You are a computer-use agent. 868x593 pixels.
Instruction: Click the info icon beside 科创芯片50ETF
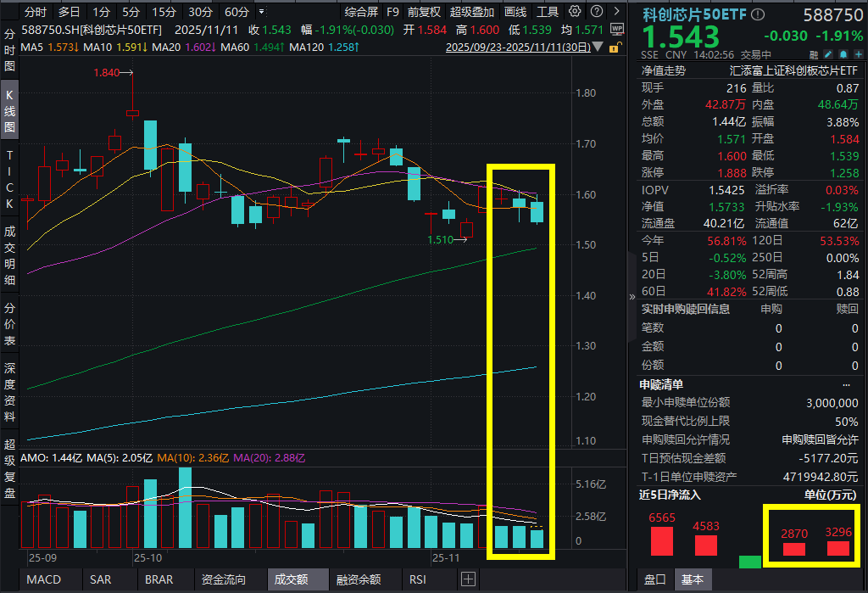pyautogui.click(x=757, y=14)
